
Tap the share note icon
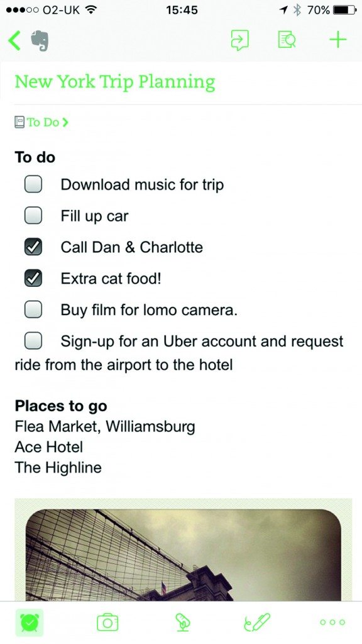pyautogui.click(x=239, y=40)
